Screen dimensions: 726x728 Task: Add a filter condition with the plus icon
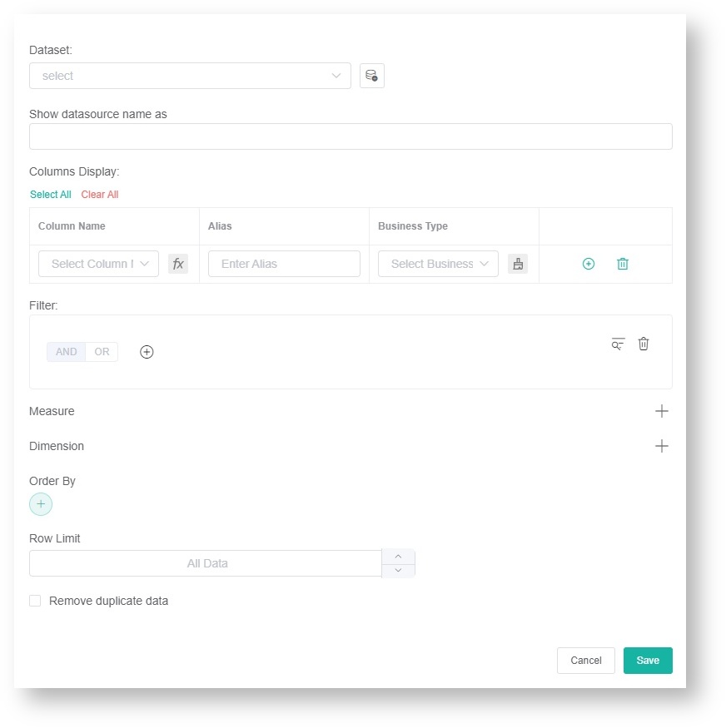[x=147, y=352]
